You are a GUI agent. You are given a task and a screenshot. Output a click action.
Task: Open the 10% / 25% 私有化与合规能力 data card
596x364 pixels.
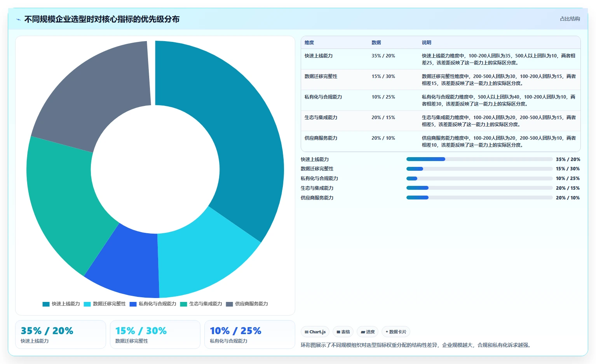point(250,335)
